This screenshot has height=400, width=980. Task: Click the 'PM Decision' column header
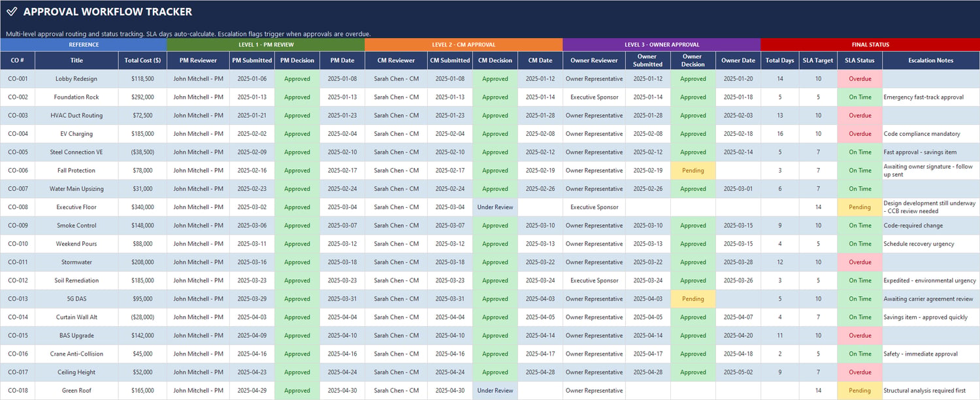click(297, 60)
